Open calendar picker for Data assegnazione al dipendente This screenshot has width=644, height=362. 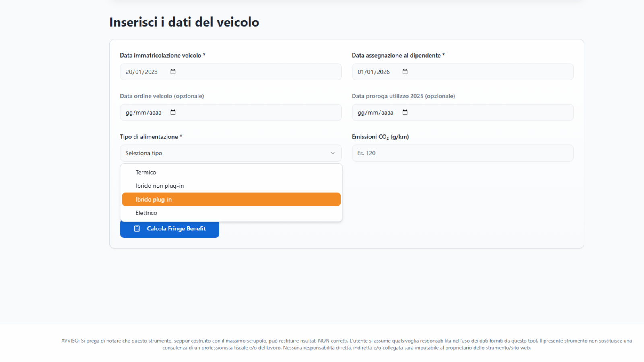405,72
